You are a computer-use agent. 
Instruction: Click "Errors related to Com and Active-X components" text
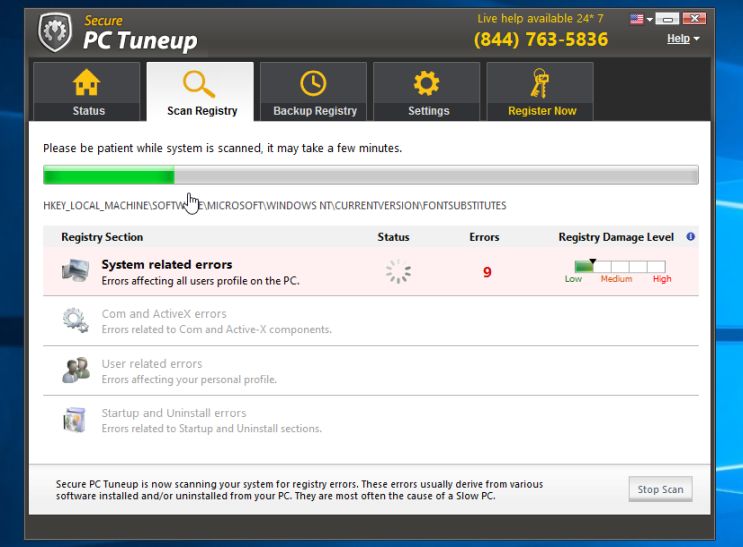click(x=217, y=329)
